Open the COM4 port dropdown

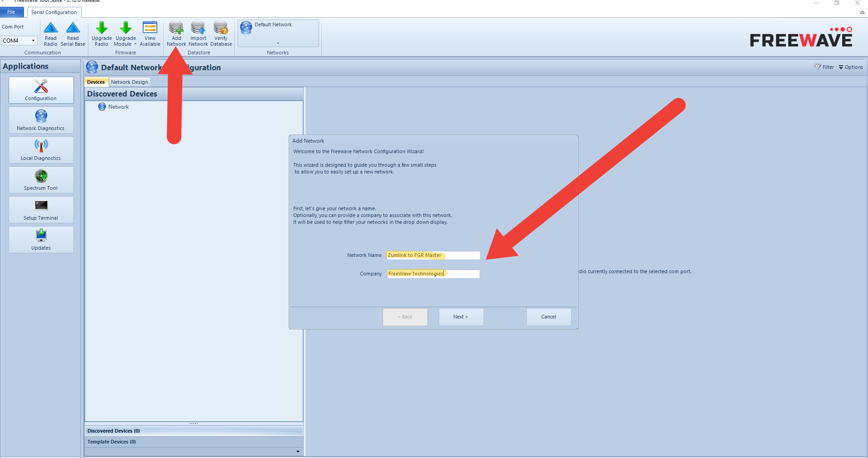33,41
